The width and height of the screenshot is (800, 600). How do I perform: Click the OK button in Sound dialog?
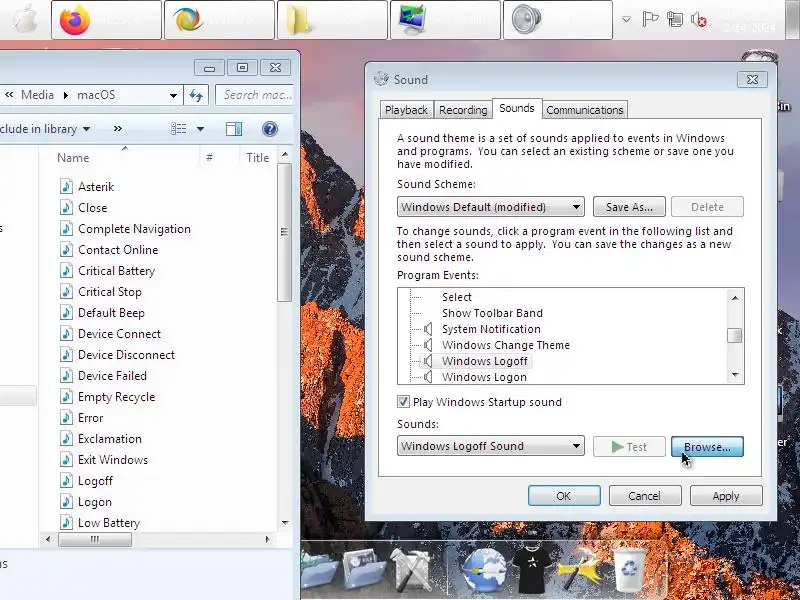[564, 495]
